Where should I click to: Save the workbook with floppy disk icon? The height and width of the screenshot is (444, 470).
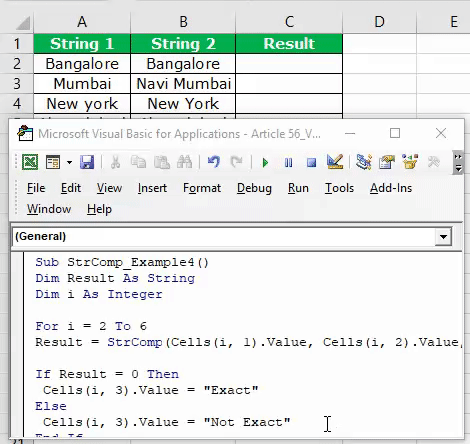[87, 162]
